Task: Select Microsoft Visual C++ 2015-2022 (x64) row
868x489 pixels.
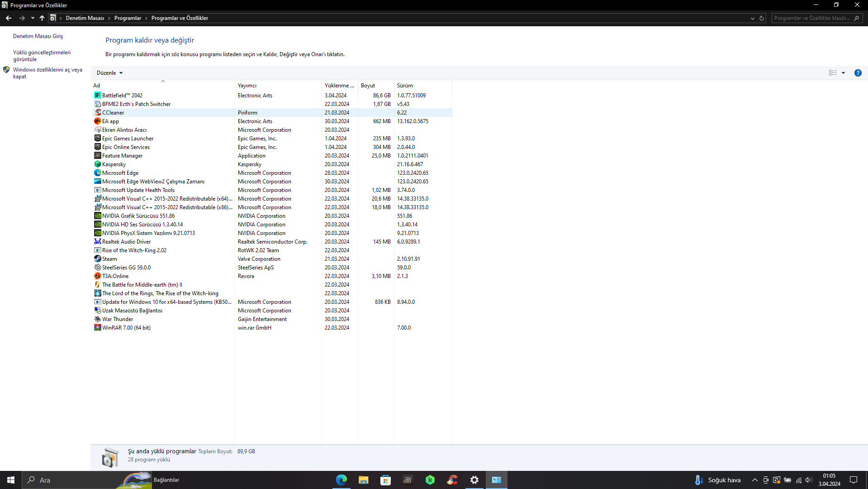Action: click(x=271, y=199)
